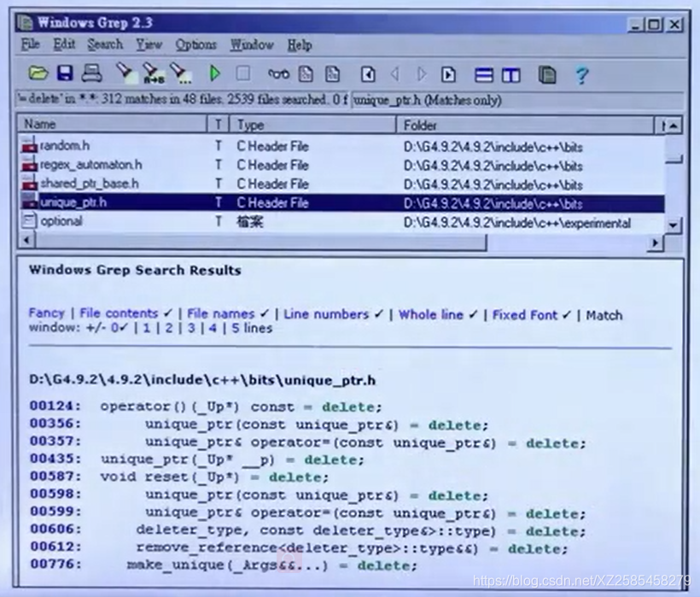Click right arrow of horizontal scrollbar
The image size is (700, 597).
tap(655, 243)
